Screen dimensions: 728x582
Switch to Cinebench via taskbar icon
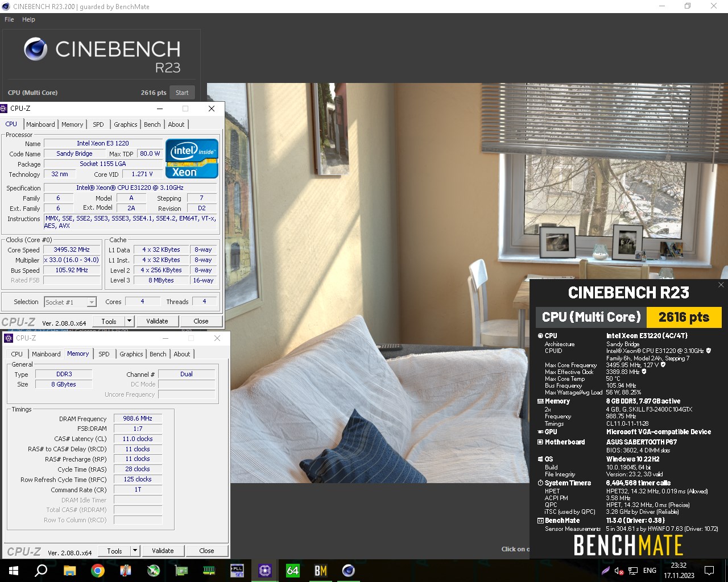pos(349,571)
